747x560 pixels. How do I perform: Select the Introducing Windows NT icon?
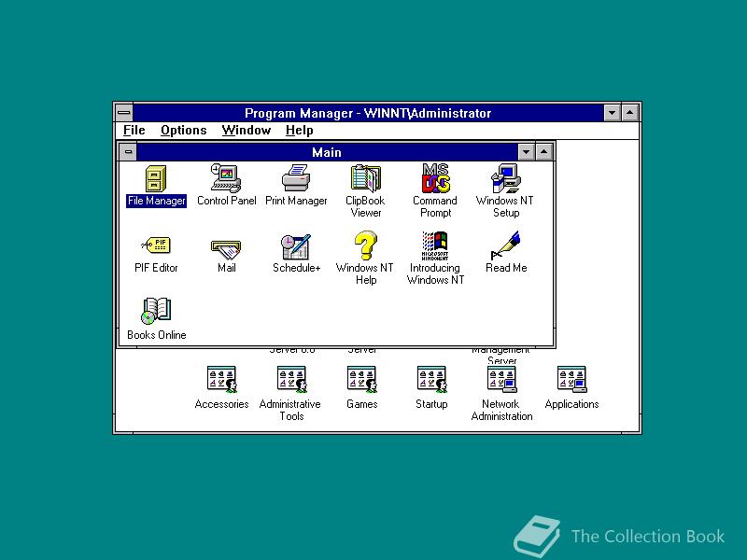435,245
